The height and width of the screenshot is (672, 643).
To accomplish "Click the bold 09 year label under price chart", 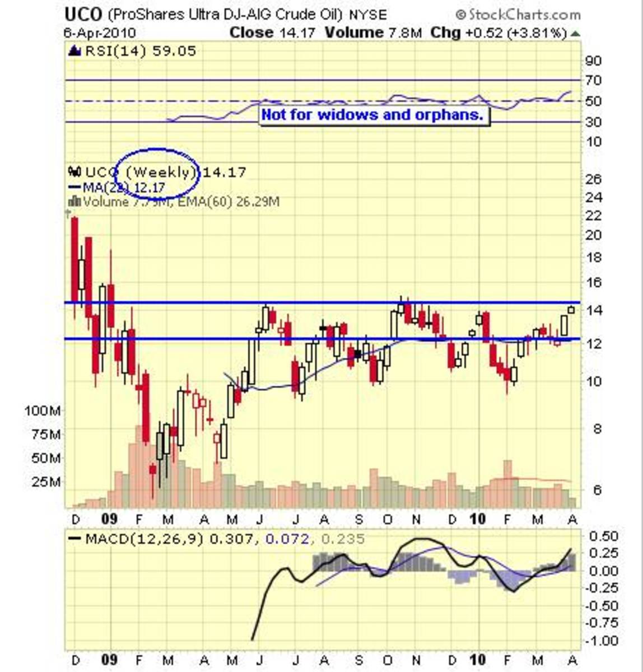I will [110, 519].
